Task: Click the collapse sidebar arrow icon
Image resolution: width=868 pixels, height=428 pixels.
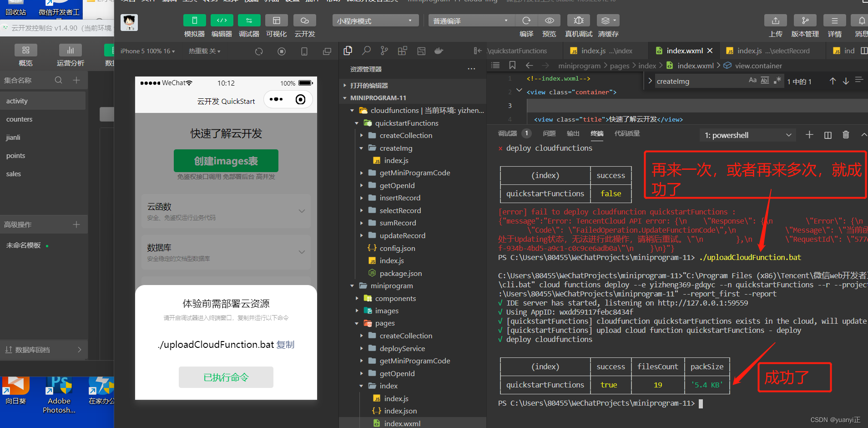Action: point(478,51)
